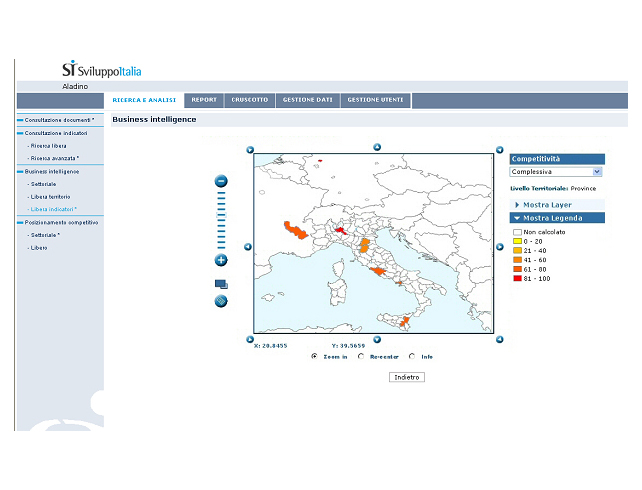Screen dimensions: 642x490
Task: Switch to the Report tab
Action: [204, 100]
